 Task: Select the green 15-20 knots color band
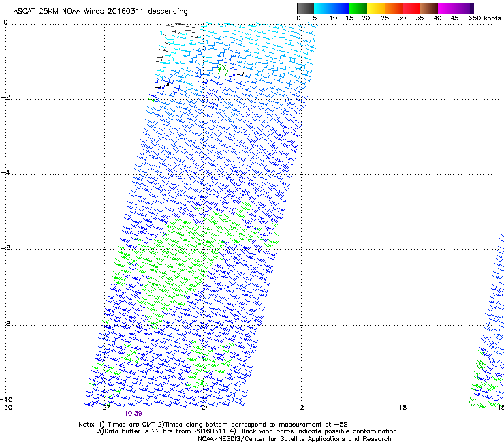pyautogui.click(x=358, y=8)
